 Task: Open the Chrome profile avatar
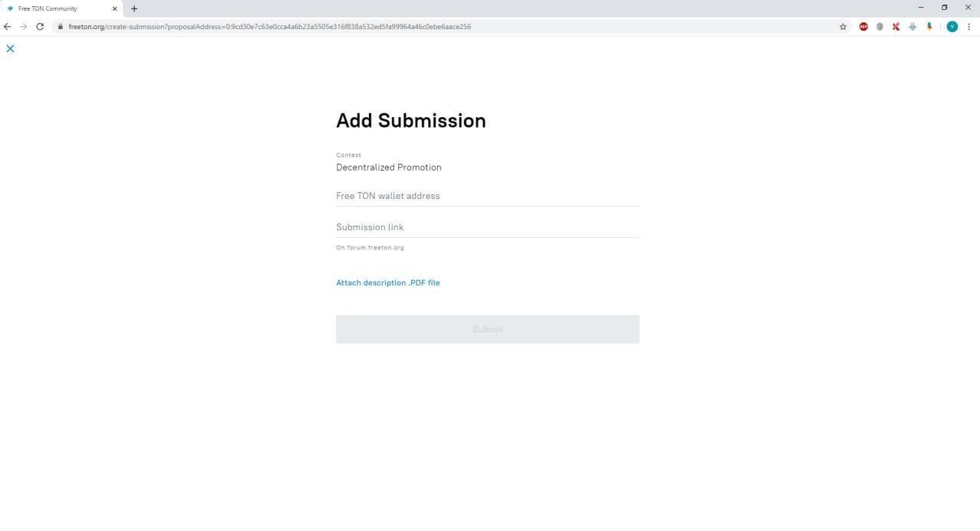(x=952, y=27)
